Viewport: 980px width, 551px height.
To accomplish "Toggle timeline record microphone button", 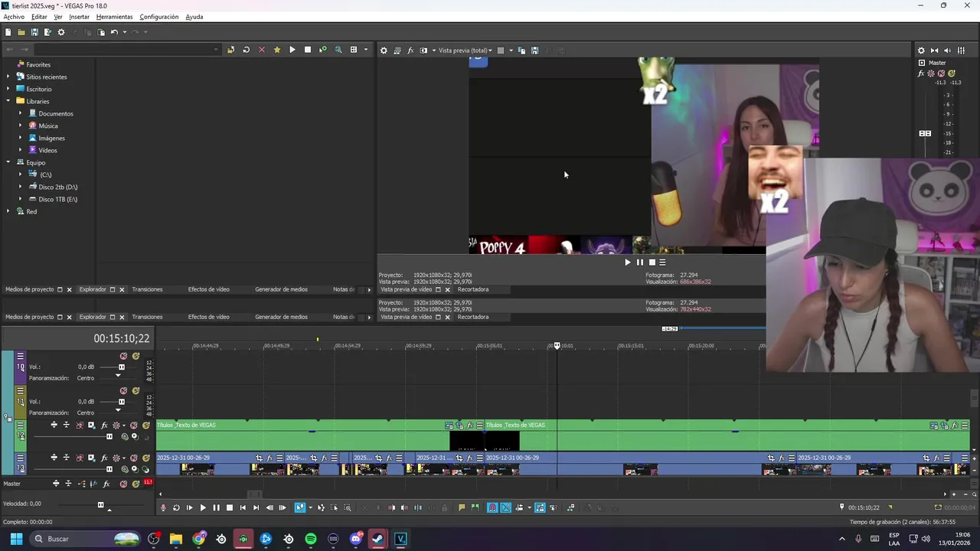I will point(162,507).
